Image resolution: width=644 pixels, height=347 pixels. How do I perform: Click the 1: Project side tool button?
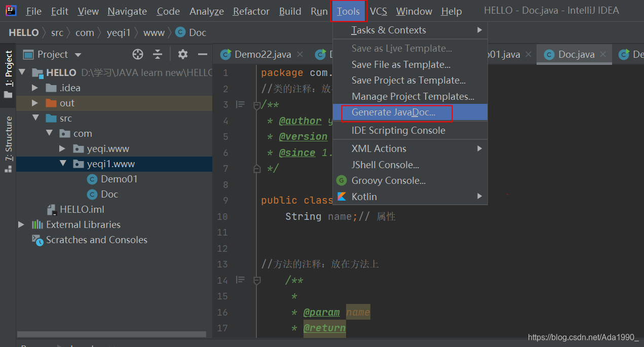point(8,74)
